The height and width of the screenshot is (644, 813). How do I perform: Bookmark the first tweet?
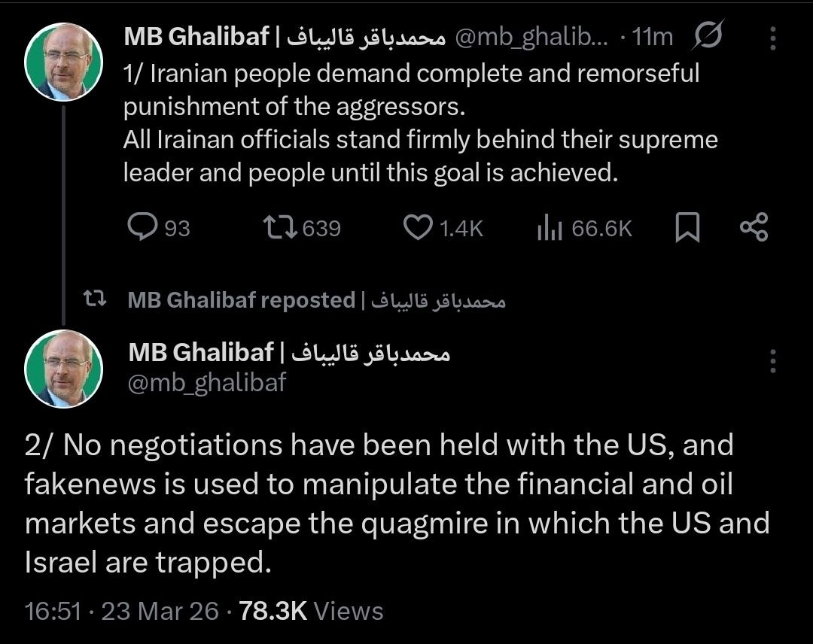point(687,227)
